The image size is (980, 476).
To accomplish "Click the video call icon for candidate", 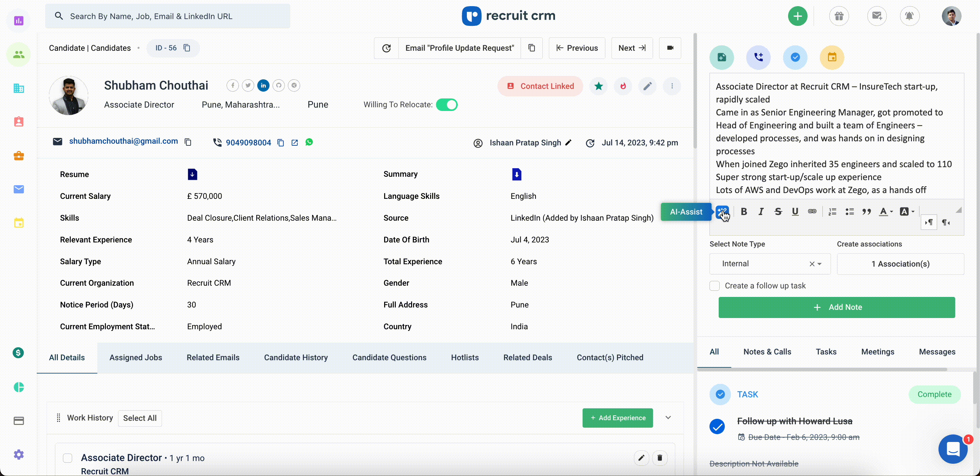I will [670, 48].
